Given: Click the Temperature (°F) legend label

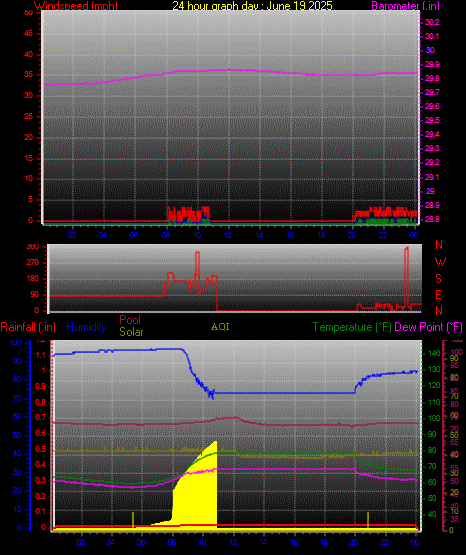Looking at the screenshot, I should [x=352, y=327].
